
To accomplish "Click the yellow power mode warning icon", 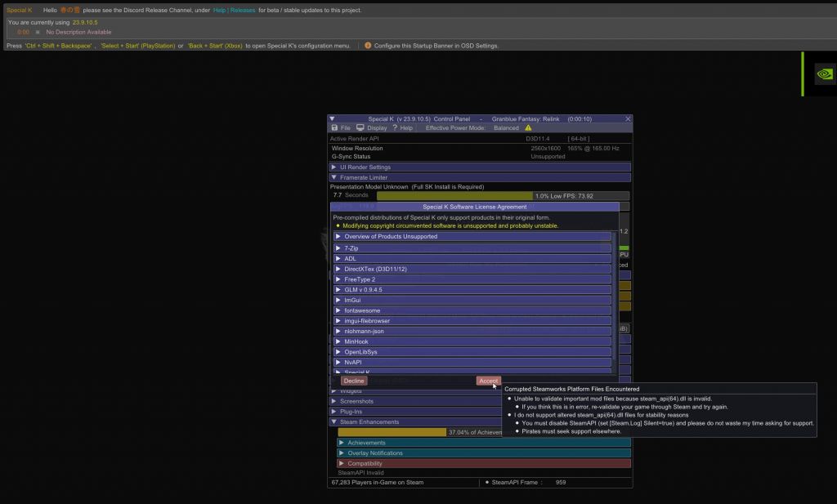I will (528, 128).
